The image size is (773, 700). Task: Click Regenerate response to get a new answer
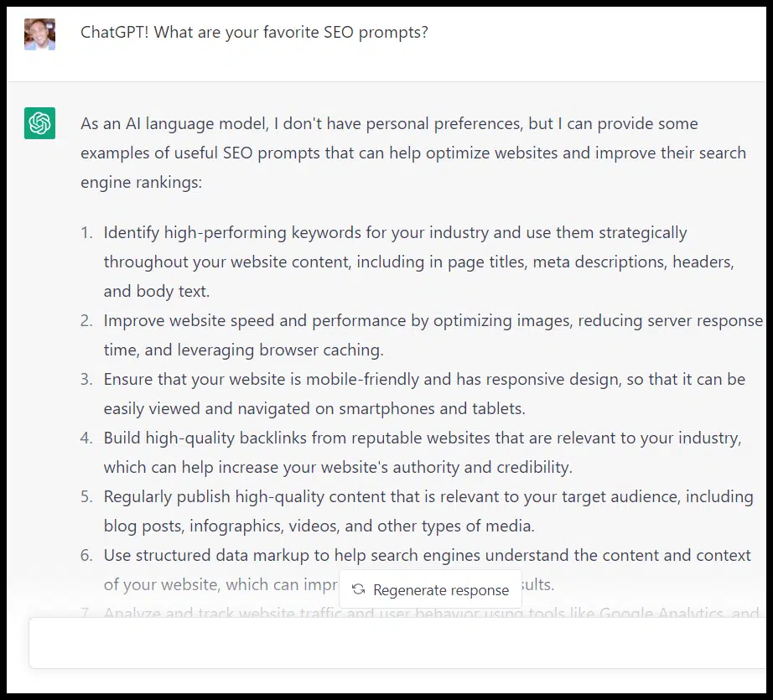pos(430,589)
